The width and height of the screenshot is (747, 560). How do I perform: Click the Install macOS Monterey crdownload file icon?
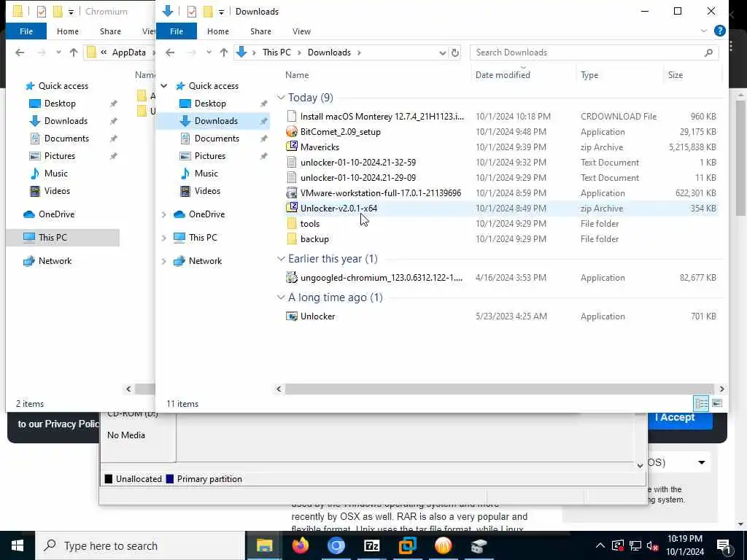[292, 116]
